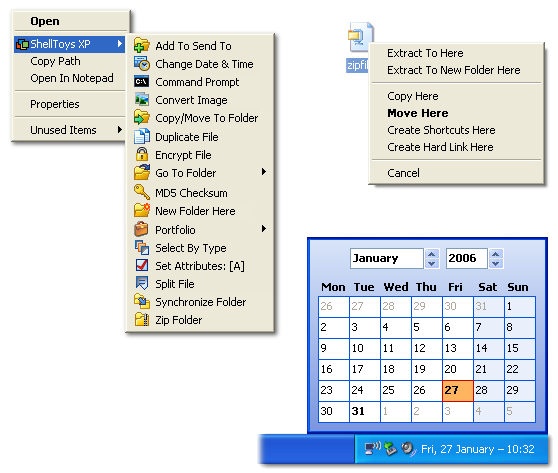558x473 pixels.
Task: Expand the ShellToys XP submenu arrow
Action: point(120,44)
